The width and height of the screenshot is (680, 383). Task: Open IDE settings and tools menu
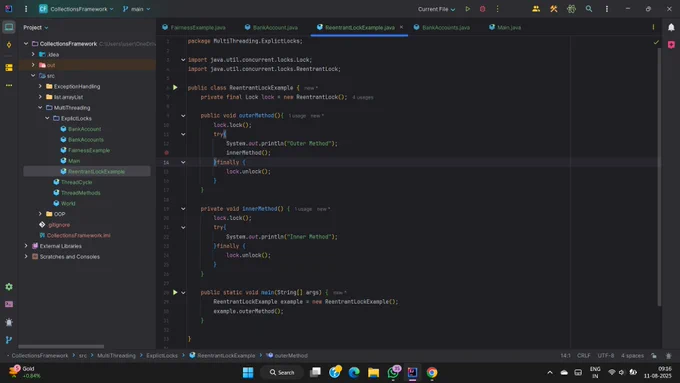point(607,9)
